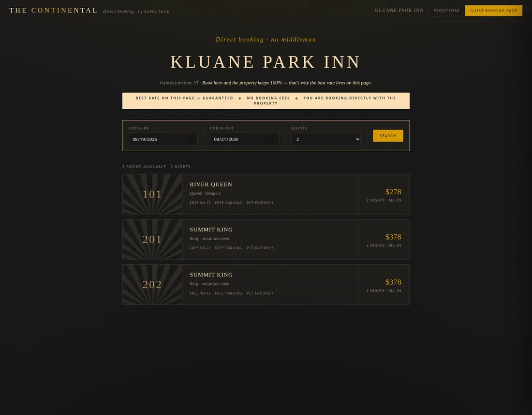Select the Summit King room 201 card
Viewport: 532px width, 415px height.
(266, 239)
